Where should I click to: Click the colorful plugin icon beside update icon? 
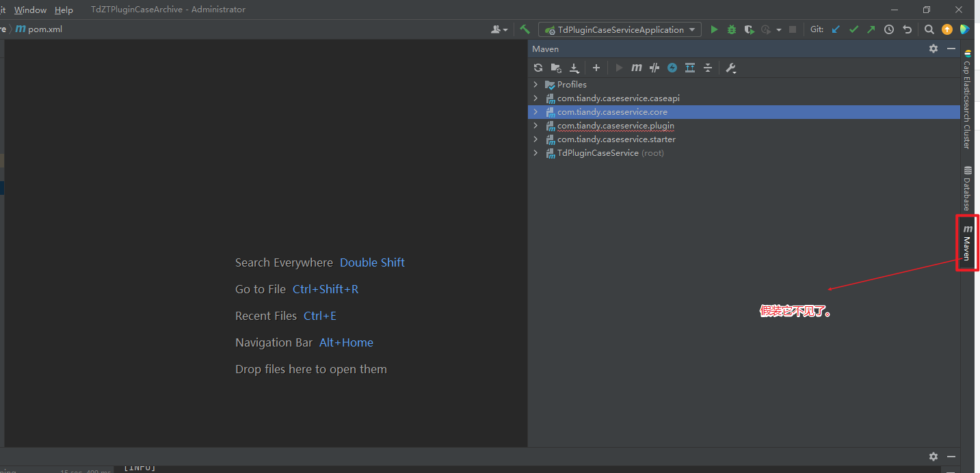964,29
